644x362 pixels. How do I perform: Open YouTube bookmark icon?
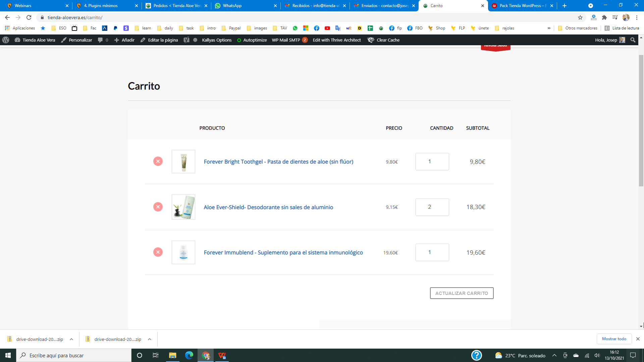pos(327,28)
